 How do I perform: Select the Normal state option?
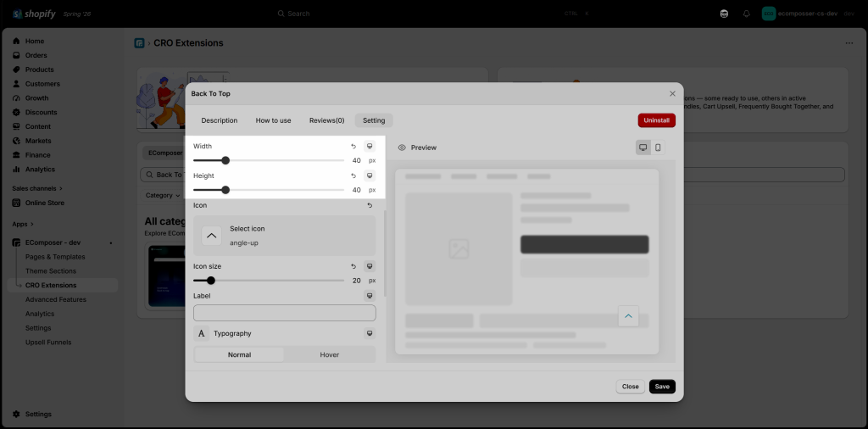[239, 355]
